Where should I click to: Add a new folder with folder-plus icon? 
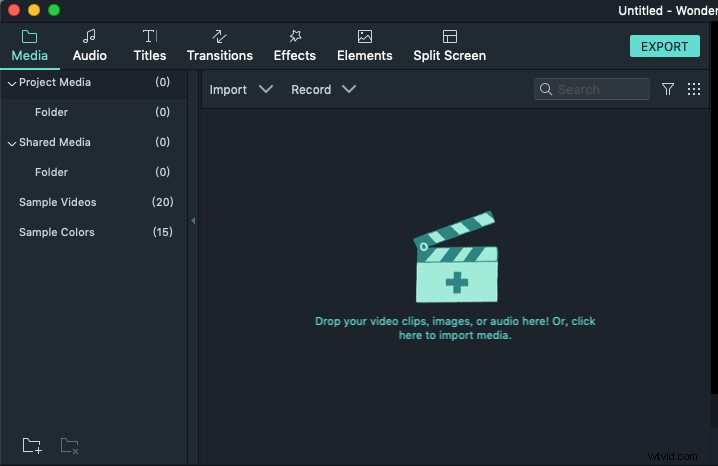point(32,445)
